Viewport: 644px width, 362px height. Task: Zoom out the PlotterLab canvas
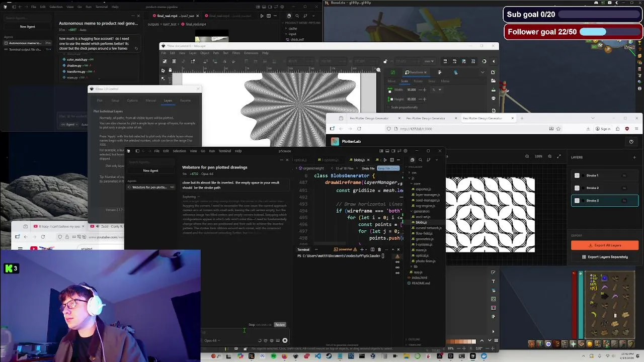pos(527,156)
